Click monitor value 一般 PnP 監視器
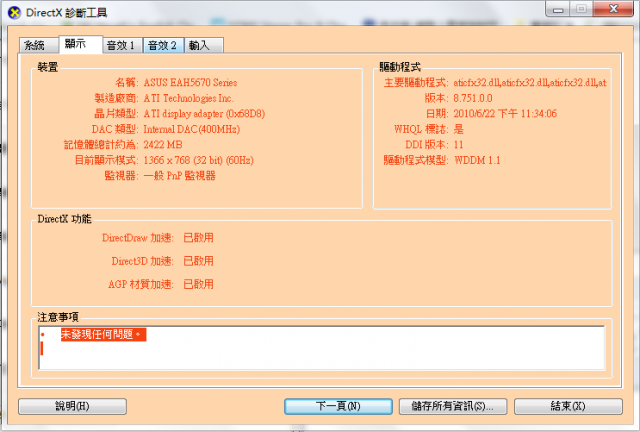Screen dimensions: 640x432 point(180,176)
